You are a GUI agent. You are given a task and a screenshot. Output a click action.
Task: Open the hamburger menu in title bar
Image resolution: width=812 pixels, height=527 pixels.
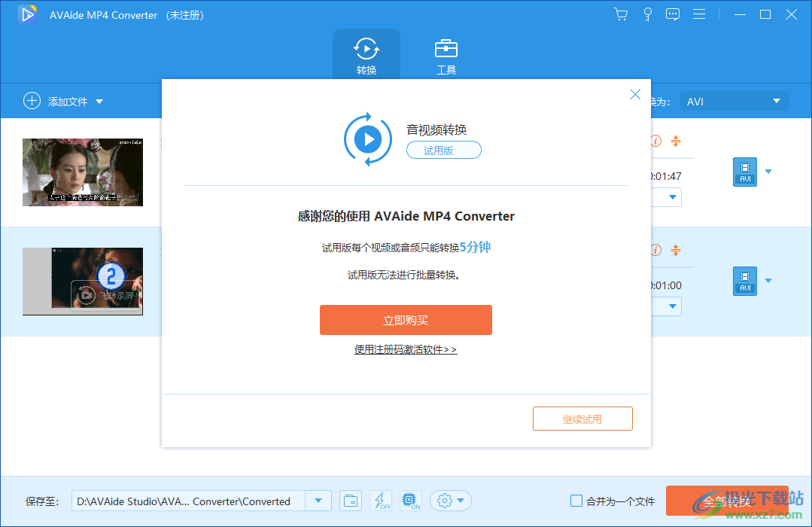pos(699,14)
